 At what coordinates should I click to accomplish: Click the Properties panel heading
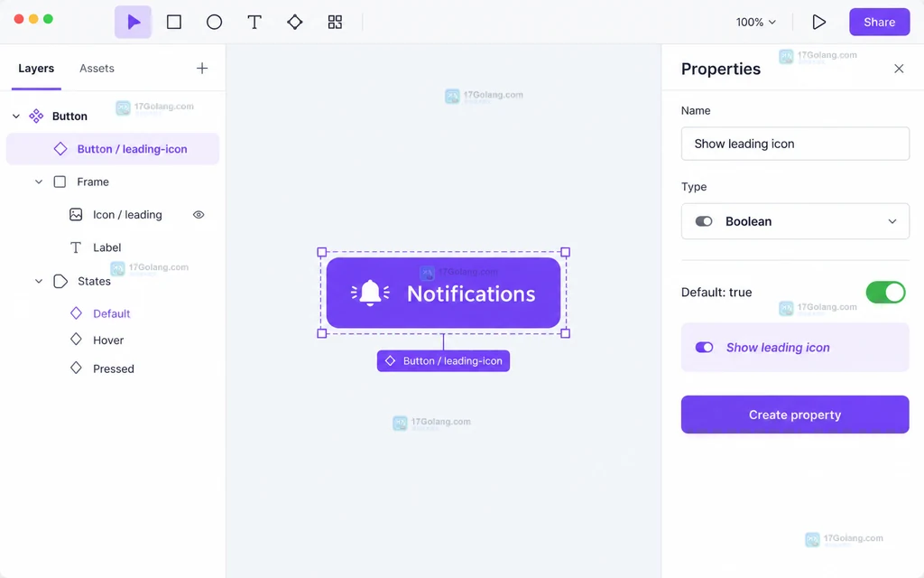click(x=721, y=69)
